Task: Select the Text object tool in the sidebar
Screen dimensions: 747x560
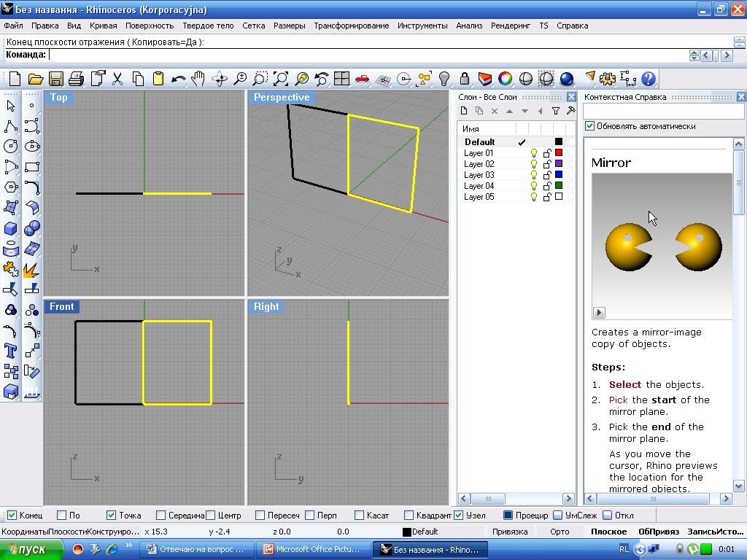Action: [x=11, y=351]
